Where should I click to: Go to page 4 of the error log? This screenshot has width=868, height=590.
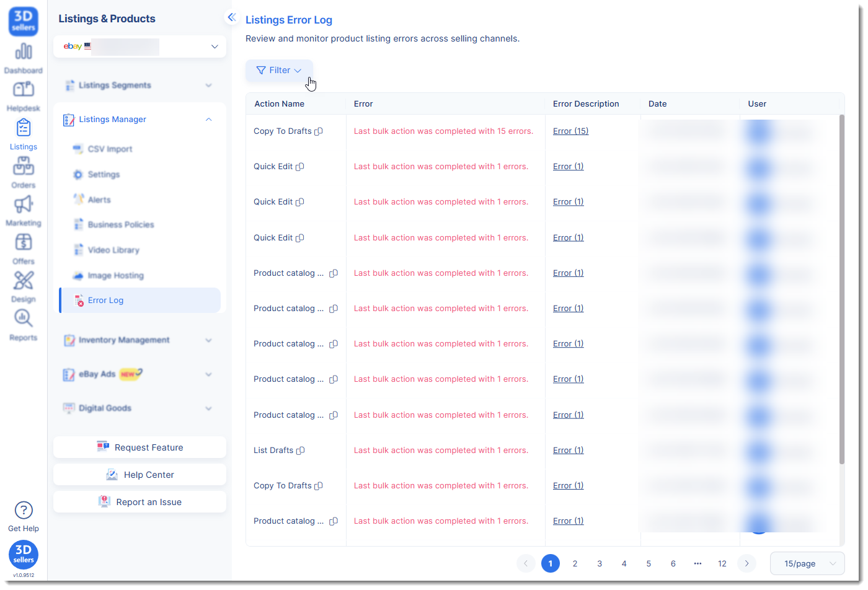click(x=624, y=563)
